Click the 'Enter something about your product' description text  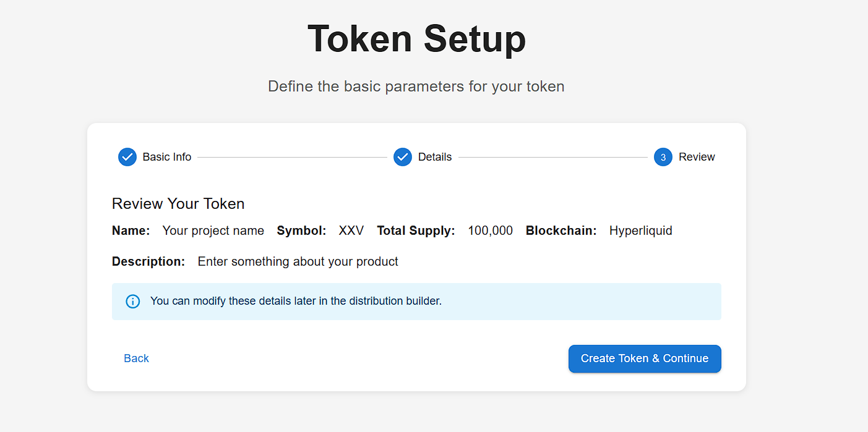[298, 261]
